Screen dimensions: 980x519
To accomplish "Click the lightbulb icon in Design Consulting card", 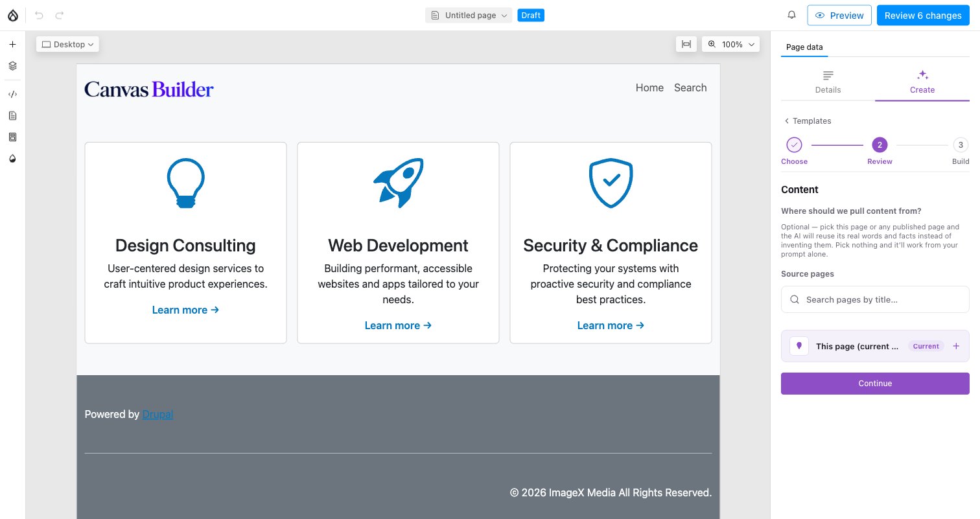I will [186, 183].
